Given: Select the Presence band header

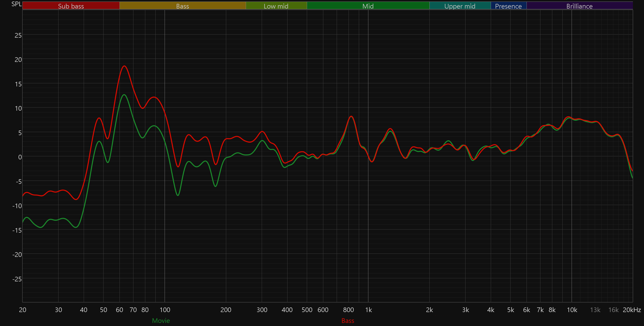Looking at the screenshot, I should coord(508,6).
